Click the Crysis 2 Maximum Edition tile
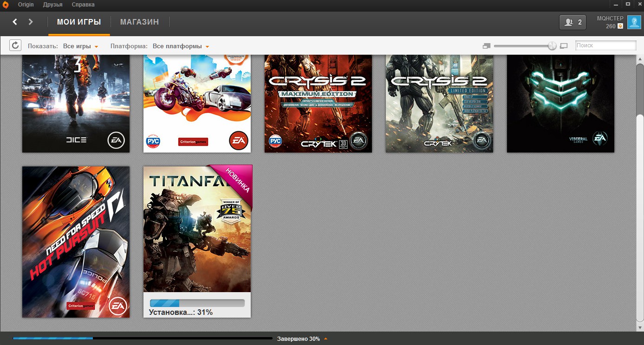Image resolution: width=644 pixels, height=345 pixels. pyautogui.click(x=318, y=103)
